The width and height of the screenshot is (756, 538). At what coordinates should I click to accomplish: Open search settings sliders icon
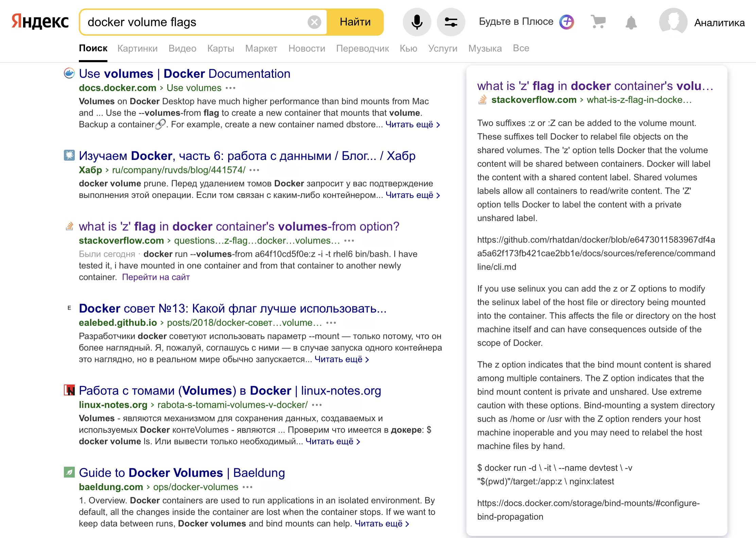pyautogui.click(x=451, y=22)
